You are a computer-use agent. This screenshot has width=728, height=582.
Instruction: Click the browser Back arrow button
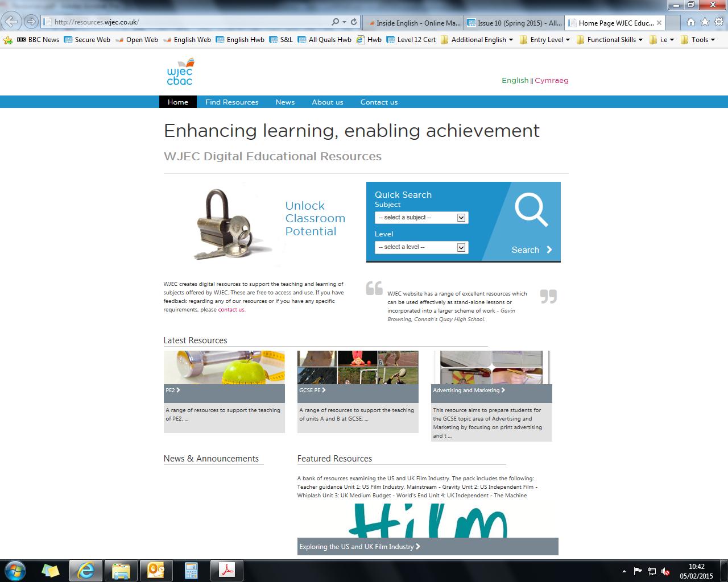point(11,22)
